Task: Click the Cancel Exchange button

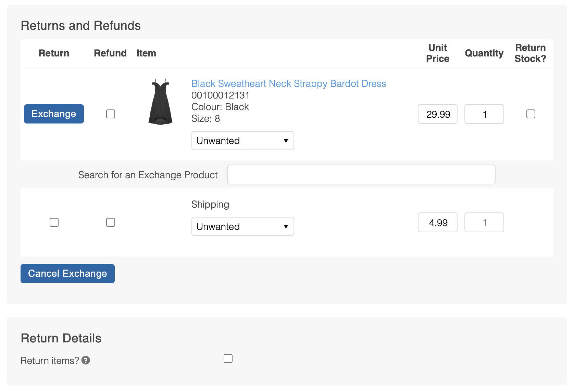Action: point(67,274)
